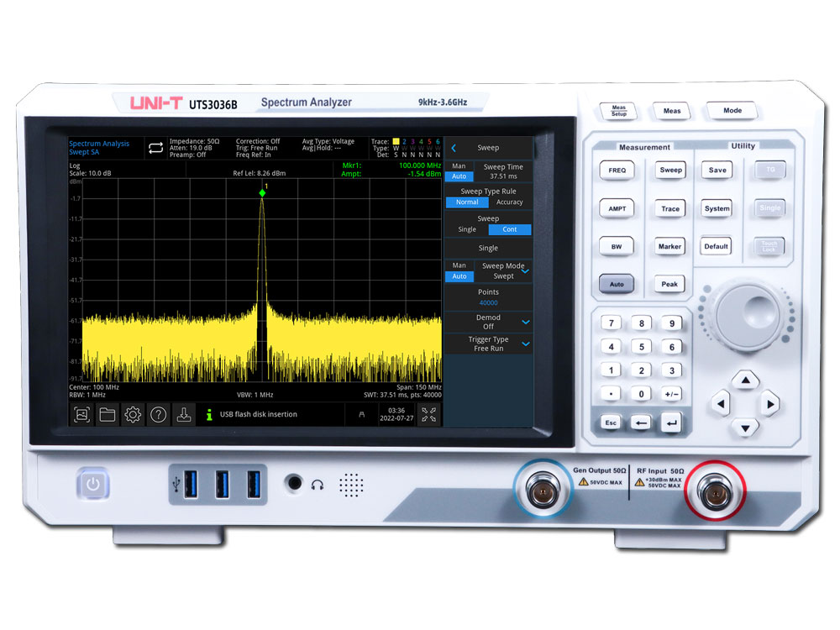Image resolution: width=840 pixels, height=630 pixels.
Task: Click the right arrow key on the keypad
Action: click(x=770, y=404)
